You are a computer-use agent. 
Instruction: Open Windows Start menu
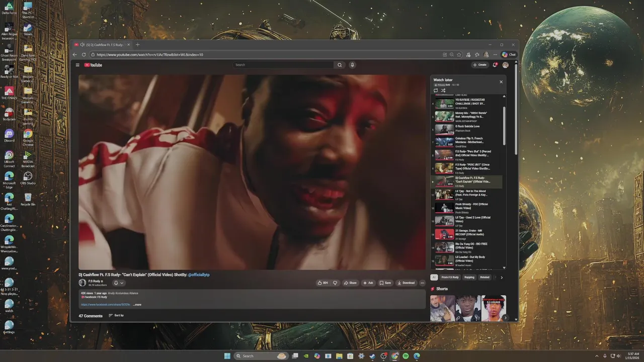pos(227,356)
